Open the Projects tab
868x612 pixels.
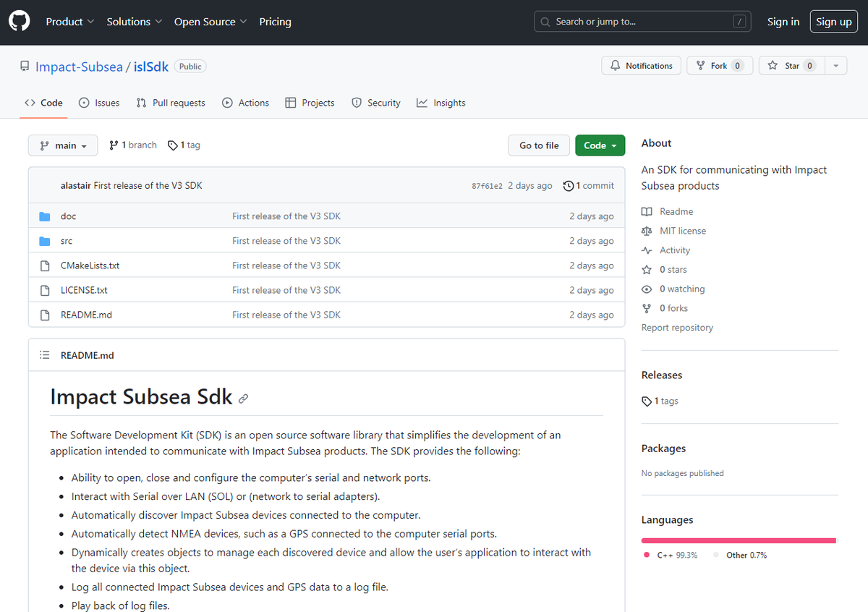point(310,103)
